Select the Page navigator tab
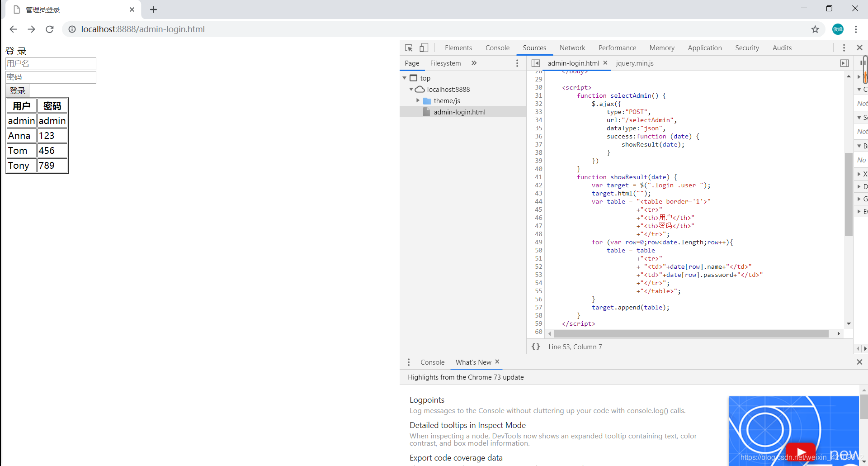This screenshot has width=868, height=466. [x=412, y=63]
